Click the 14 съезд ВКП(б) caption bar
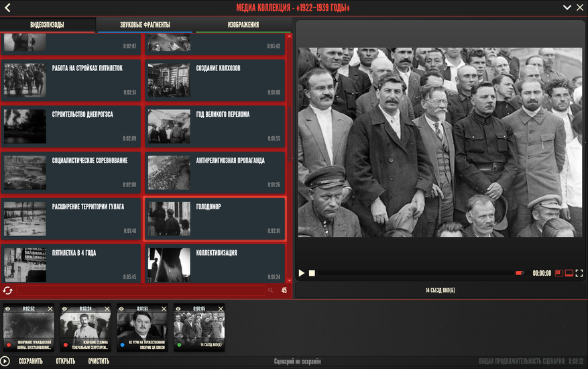Viewport: 588px width, 369px height. (x=440, y=291)
